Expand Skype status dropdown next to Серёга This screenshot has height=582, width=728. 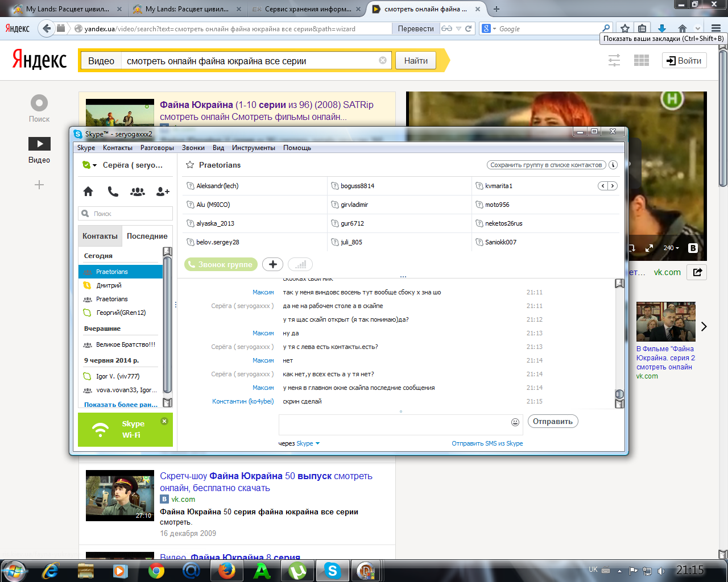[x=95, y=165]
